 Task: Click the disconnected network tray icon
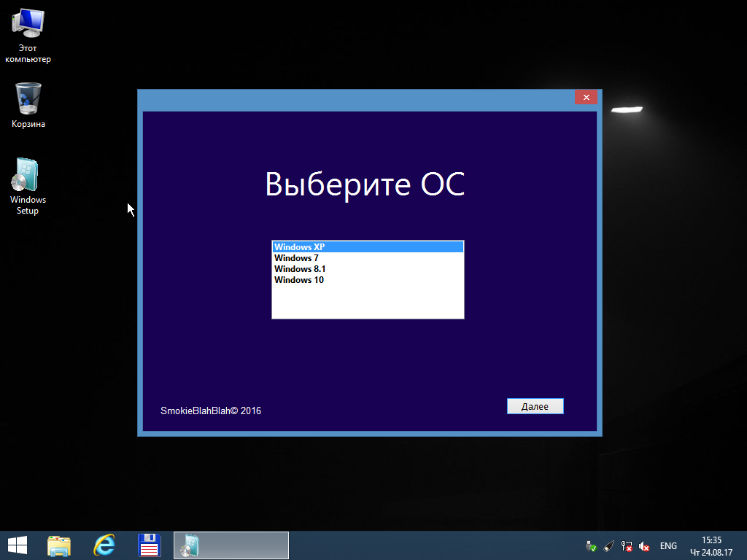pyautogui.click(x=626, y=545)
